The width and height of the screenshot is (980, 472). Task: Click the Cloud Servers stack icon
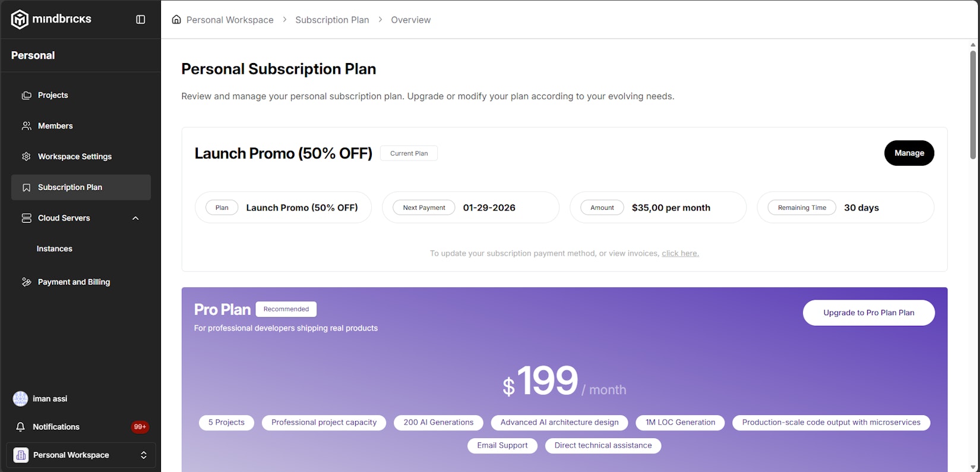(26, 218)
